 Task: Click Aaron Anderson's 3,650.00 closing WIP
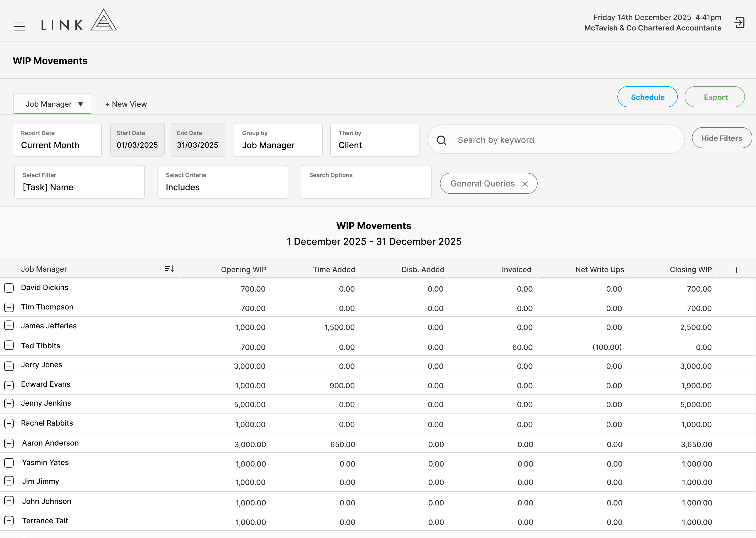696,444
